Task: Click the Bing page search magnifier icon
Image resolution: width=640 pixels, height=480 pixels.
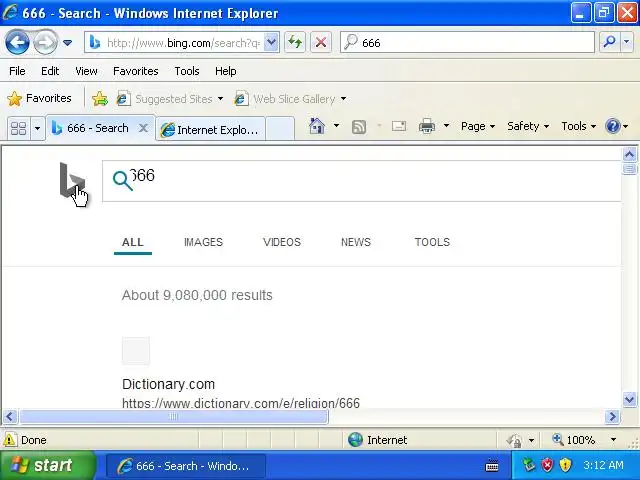Action: (x=122, y=181)
